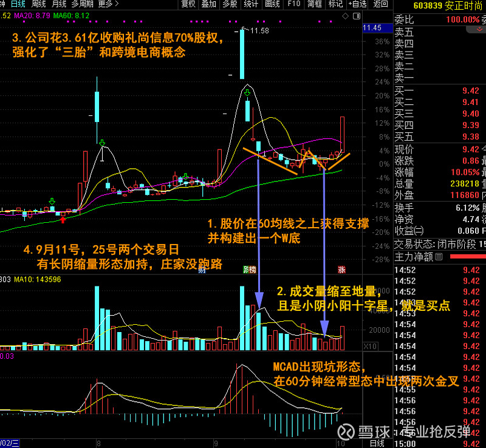Expand the 更多 periods menu
Screen dimensions: 486x448
pos(109,4)
